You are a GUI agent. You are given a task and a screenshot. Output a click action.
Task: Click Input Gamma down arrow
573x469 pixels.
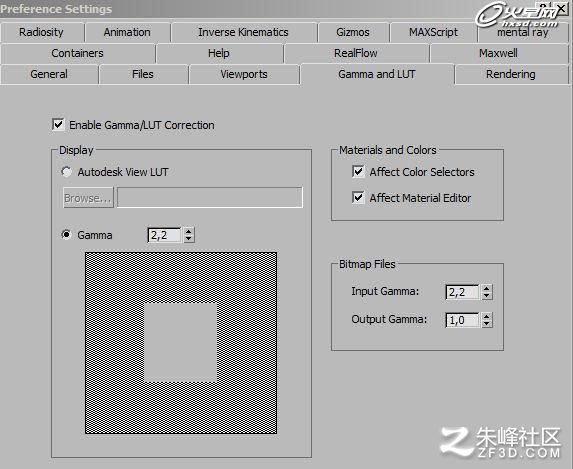pyautogui.click(x=486, y=296)
